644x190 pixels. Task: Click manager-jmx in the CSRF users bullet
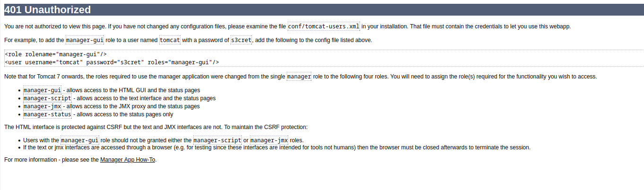[x=269, y=140]
